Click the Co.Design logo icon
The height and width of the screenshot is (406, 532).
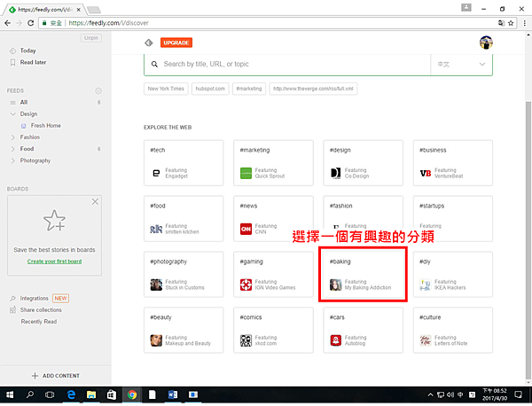pos(335,173)
